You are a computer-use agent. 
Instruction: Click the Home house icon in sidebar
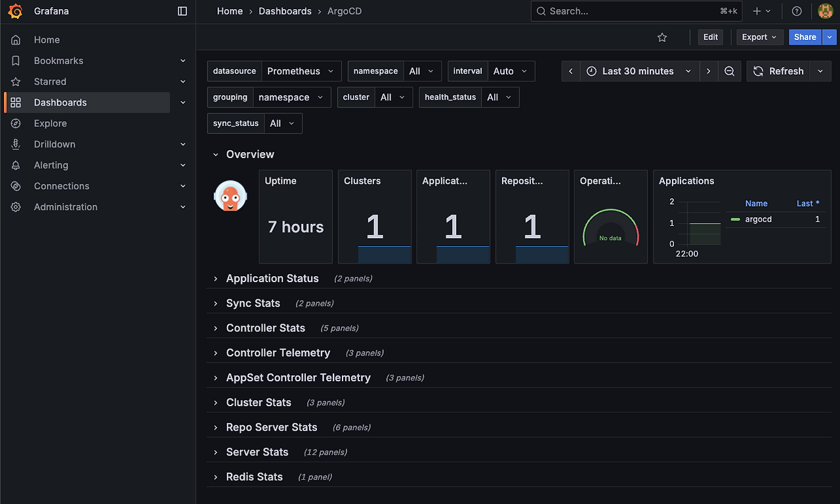point(16,40)
